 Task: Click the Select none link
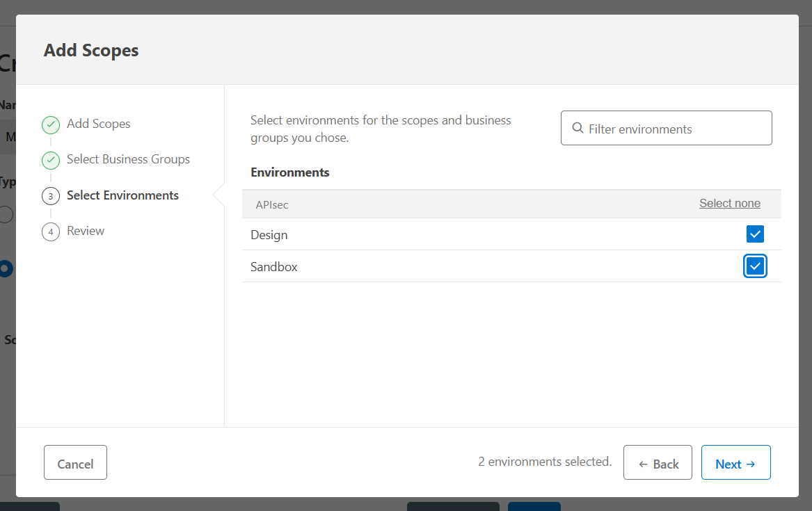click(729, 203)
